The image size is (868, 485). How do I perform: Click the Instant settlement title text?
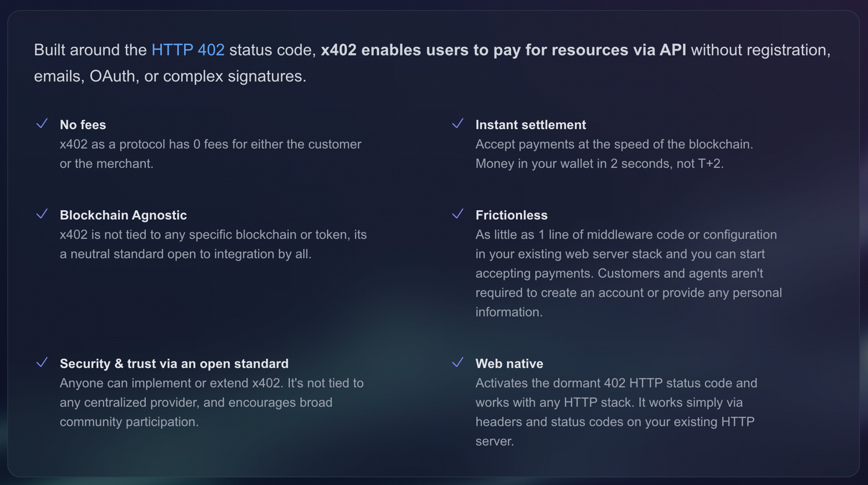[530, 124]
